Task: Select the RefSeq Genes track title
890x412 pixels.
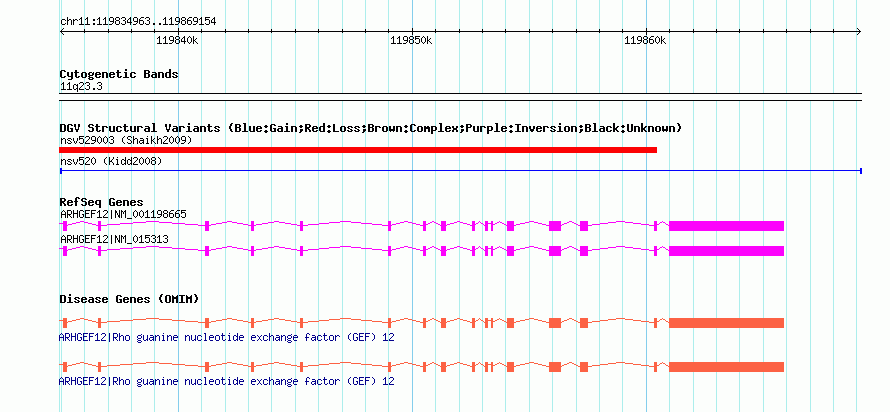Action: [102, 202]
